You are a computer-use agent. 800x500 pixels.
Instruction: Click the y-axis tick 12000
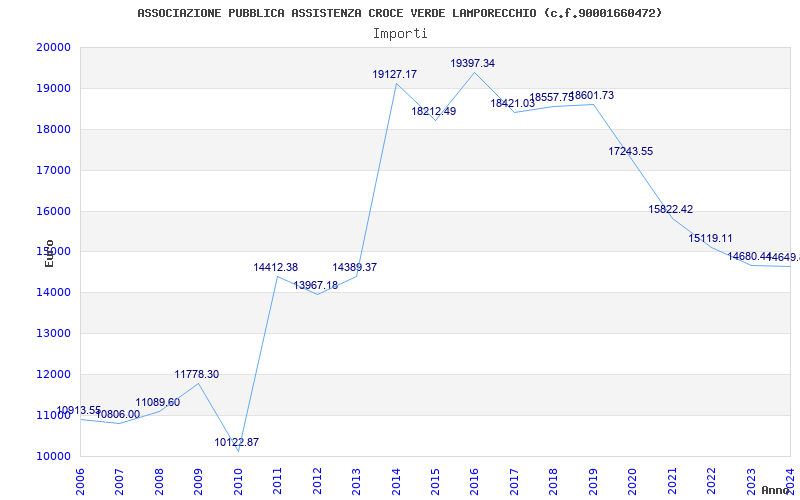(53, 374)
